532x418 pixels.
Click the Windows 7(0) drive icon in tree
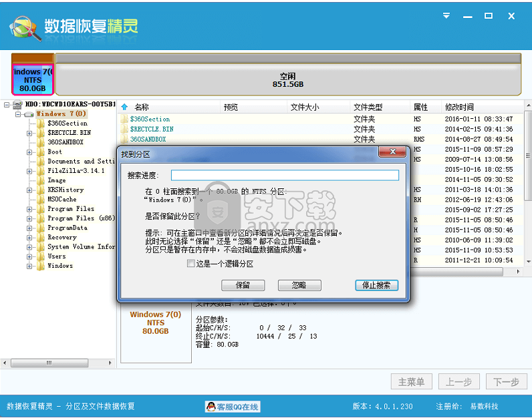(x=29, y=114)
